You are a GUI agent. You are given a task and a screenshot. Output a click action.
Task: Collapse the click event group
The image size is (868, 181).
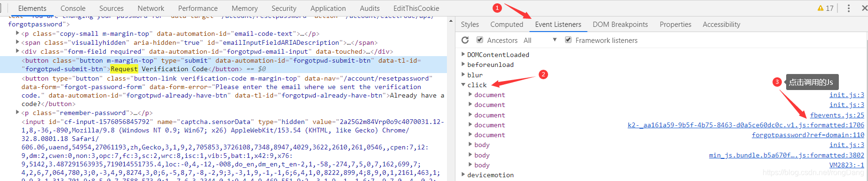[463, 85]
